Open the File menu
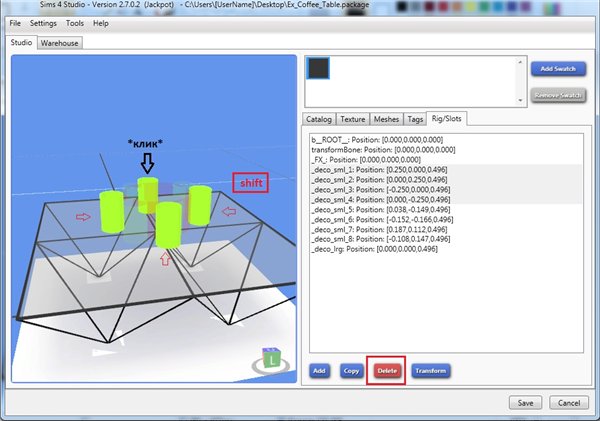The image size is (600, 421). (x=15, y=22)
